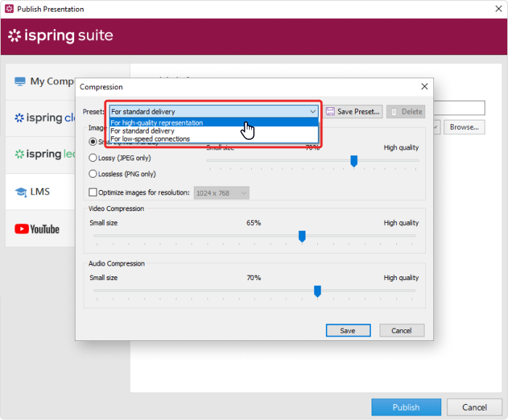Select the YouTube publishing tab
Screen dimensions: 508x420
point(41,228)
